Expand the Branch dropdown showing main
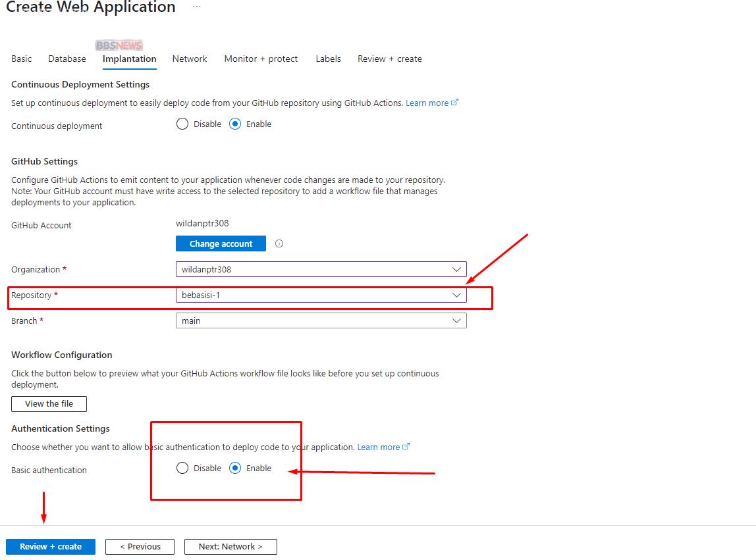The width and height of the screenshot is (756, 560). (x=321, y=320)
